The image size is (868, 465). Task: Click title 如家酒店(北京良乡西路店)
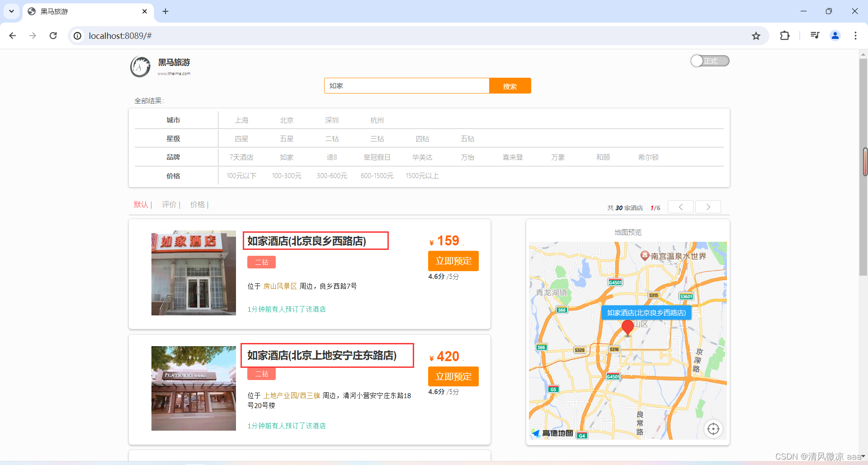(307, 241)
